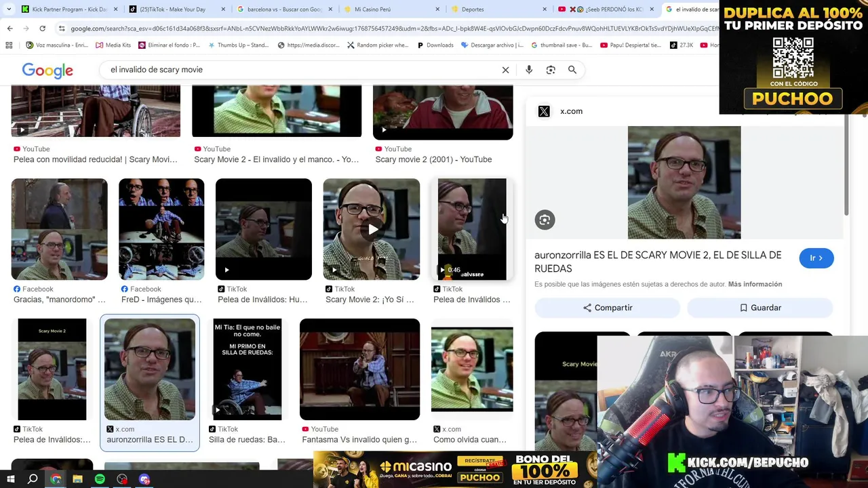The width and height of the screenshot is (868, 488).
Task: Open File Explorer from the taskbar
Action: 77,479
